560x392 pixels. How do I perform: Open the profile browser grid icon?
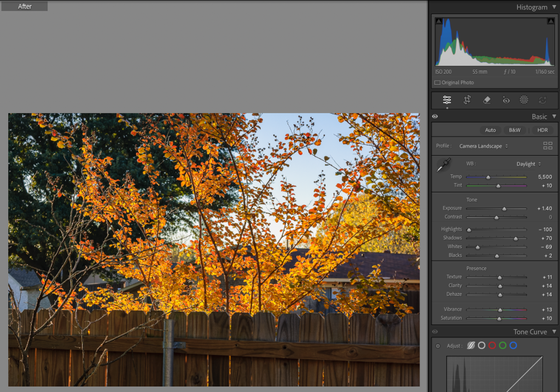(x=547, y=146)
